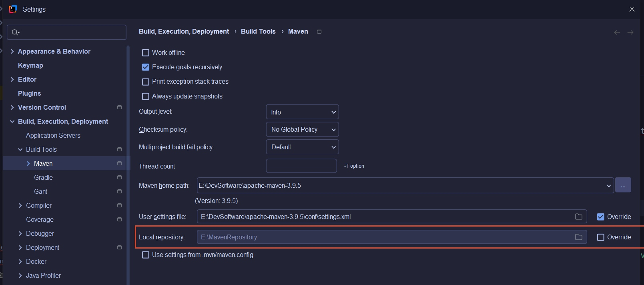Select Plugins in settings tree
644x285 pixels.
[x=29, y=93]
